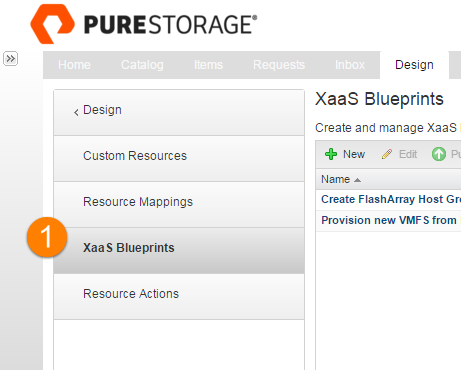Image resolution: width=461 pixels, height=370 pixels.
Task: Click the green plus New icon
Action: pyautogui.click(x=331, y=154)
